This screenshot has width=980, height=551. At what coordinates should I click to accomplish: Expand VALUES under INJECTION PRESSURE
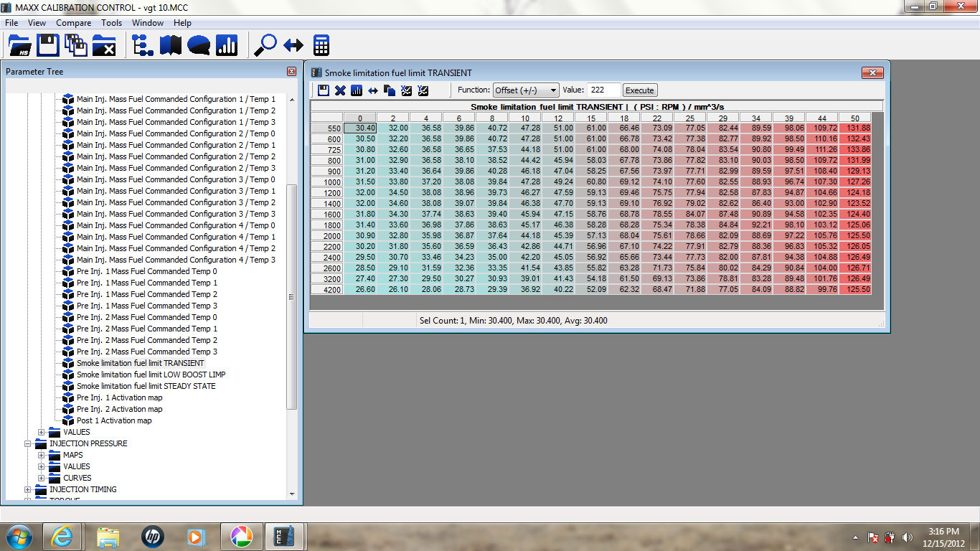42,466
